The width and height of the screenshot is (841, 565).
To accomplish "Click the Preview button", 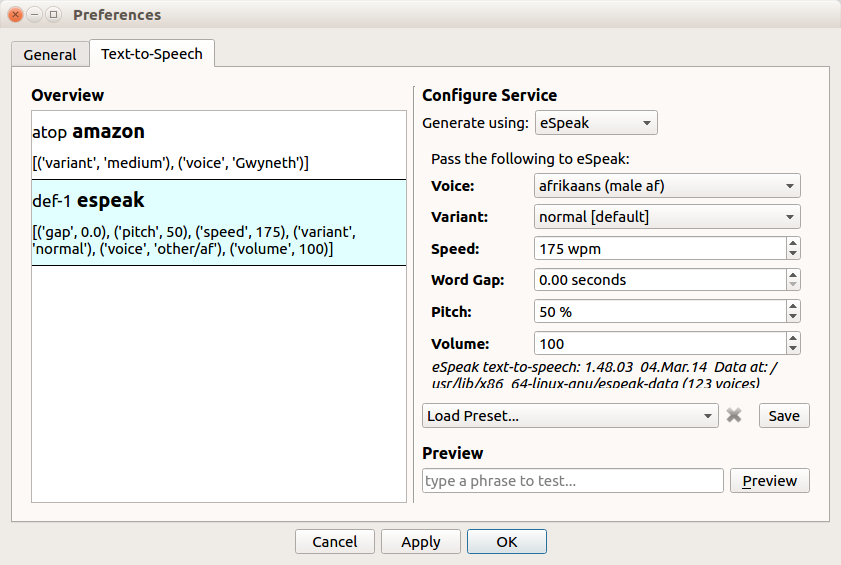I will [x=770, y=481].
